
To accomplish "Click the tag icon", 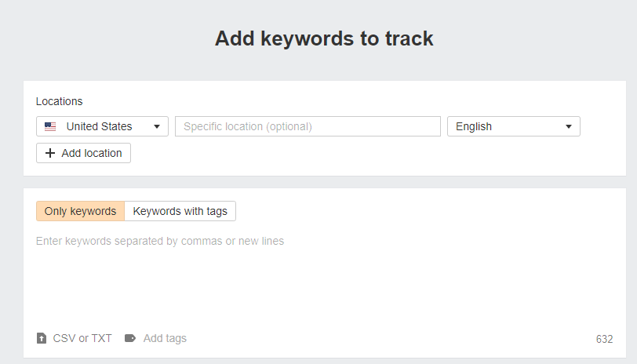I will pos(130,338).
